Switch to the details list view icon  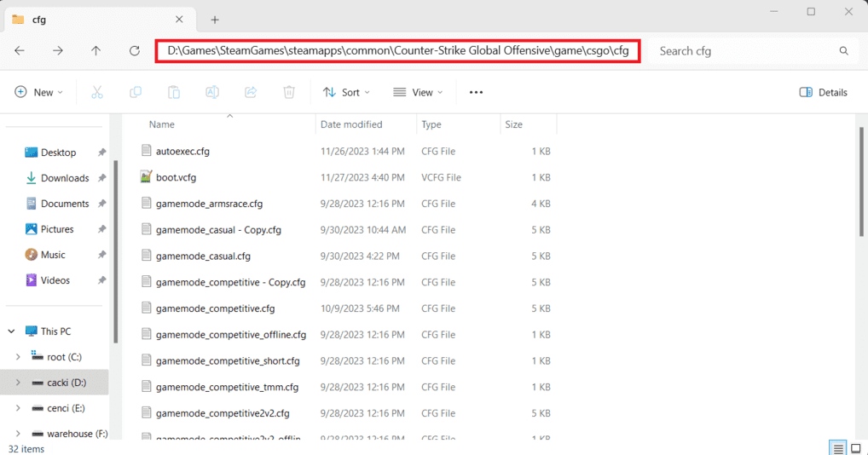pyautogui.click(x=838, y=448)
